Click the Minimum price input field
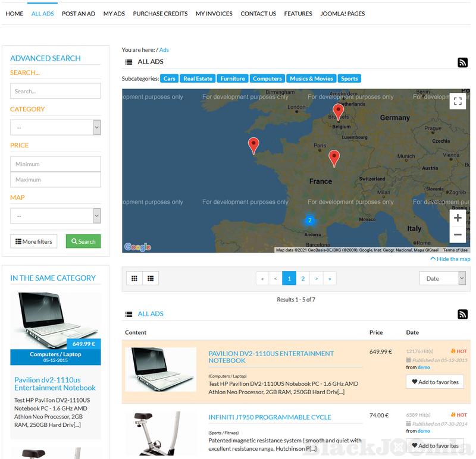476x459 pixels. coord(55,164)
